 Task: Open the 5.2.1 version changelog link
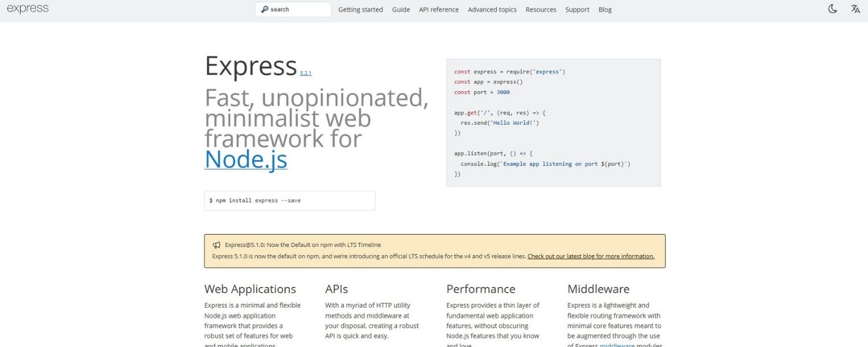305,72
